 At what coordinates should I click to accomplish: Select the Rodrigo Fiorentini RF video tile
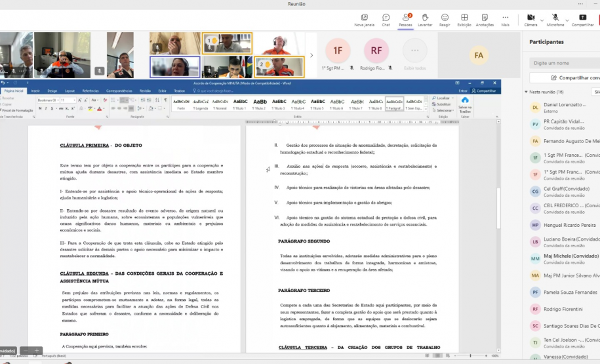point(376,52)
